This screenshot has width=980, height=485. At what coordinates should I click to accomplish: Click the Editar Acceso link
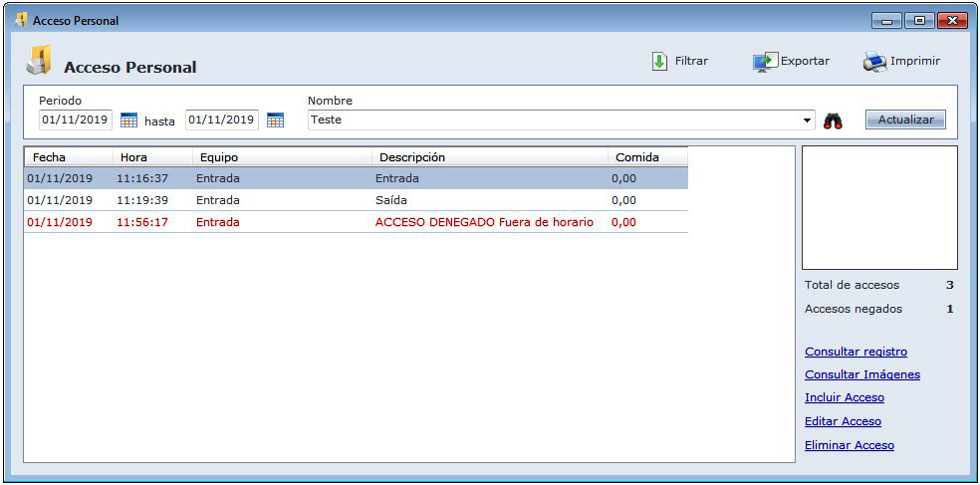843,421
